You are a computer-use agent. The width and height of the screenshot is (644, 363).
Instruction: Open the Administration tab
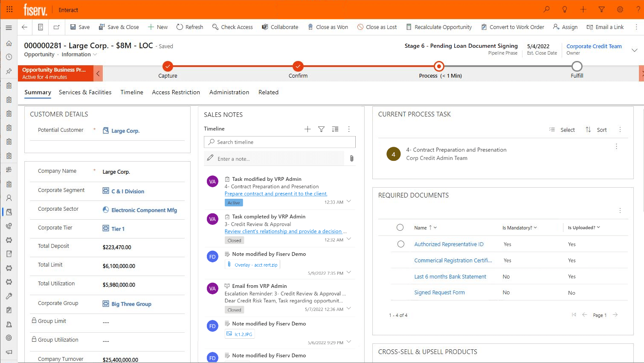[x=229, y=92]
